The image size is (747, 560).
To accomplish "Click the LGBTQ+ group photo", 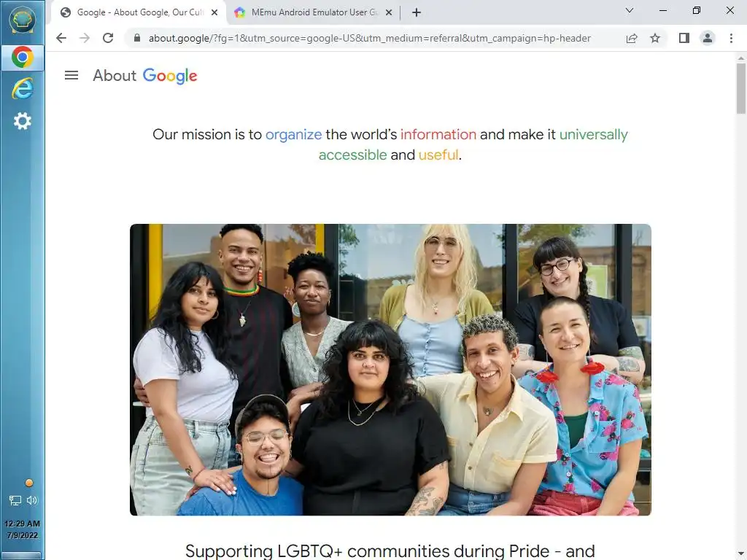I will coord(390,370).
